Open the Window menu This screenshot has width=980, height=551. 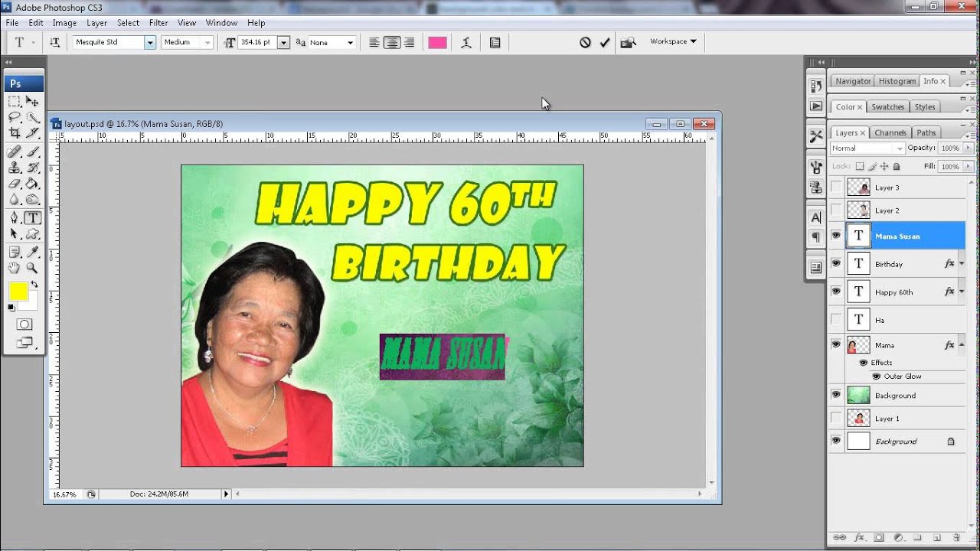click(x=221, y=23)
